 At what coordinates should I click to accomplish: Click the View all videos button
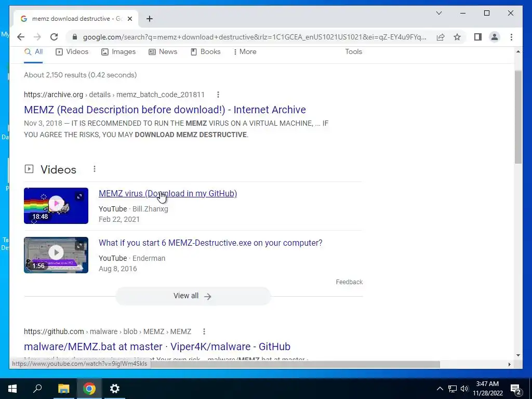click(193, 296)
